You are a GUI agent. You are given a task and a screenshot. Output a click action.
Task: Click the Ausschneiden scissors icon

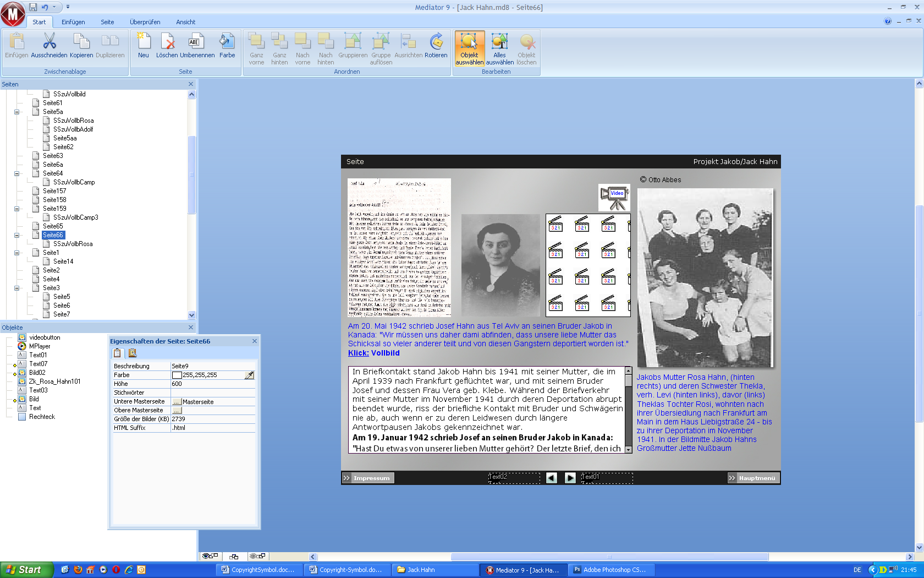pyautogui.click(x=49, y=42)
